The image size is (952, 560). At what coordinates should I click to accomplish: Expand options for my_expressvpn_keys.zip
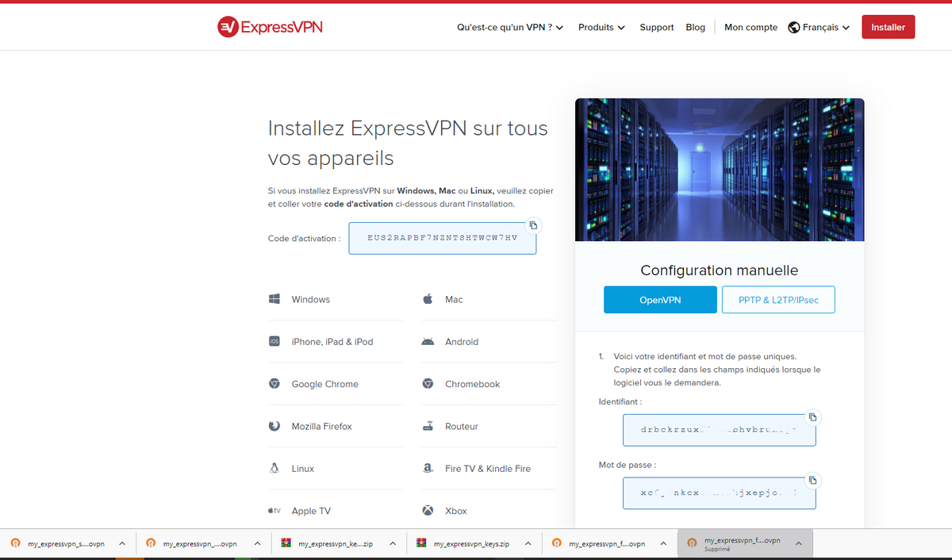[x=528, y=543]
